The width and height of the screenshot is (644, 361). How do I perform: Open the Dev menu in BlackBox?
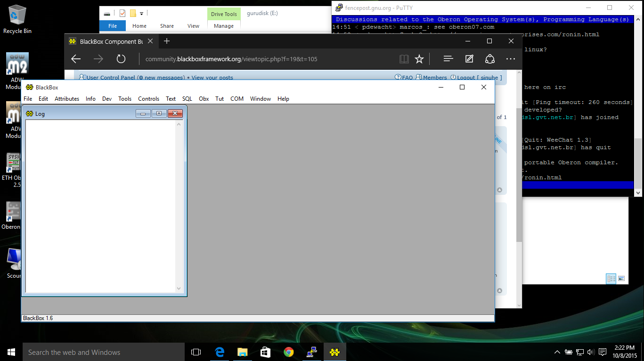(x=107, y=99)
